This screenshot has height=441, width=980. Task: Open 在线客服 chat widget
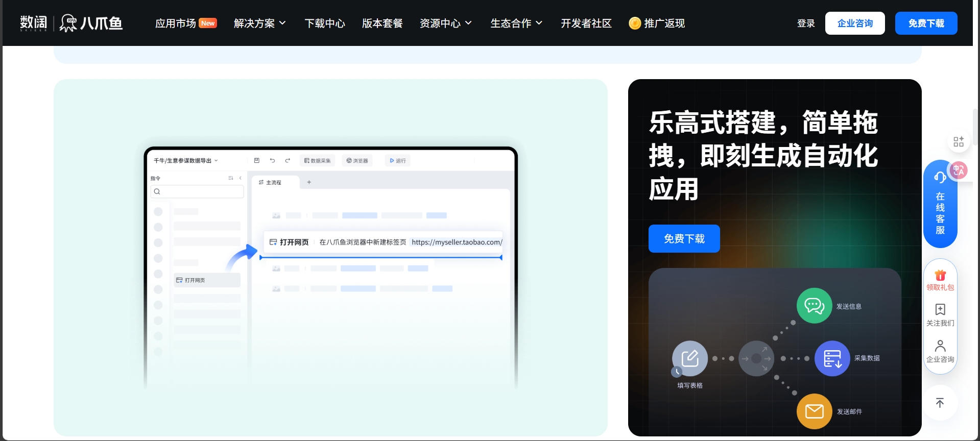tap(940, 204)
